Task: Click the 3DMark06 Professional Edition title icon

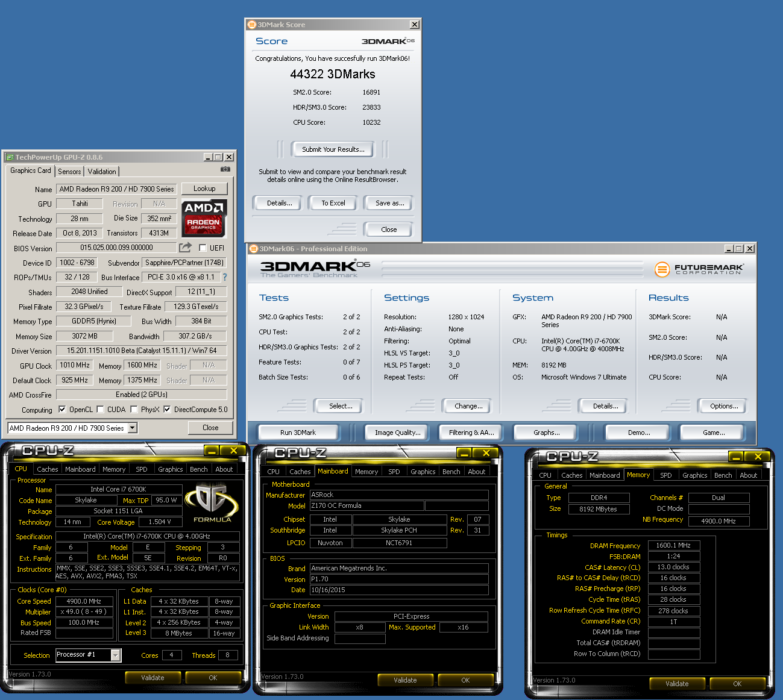Action: (254, 249)
